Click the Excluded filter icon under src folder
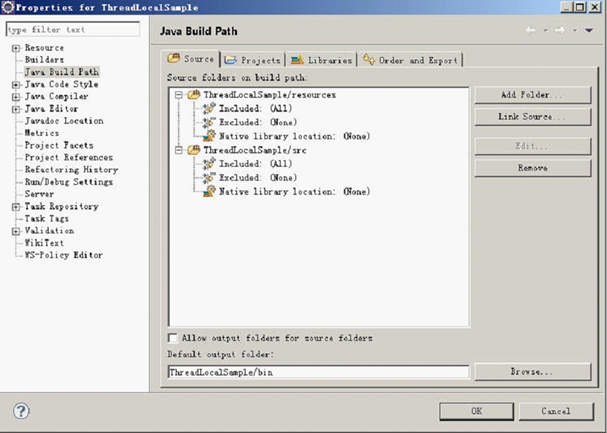Screen dimensions: 607x433 209,178
